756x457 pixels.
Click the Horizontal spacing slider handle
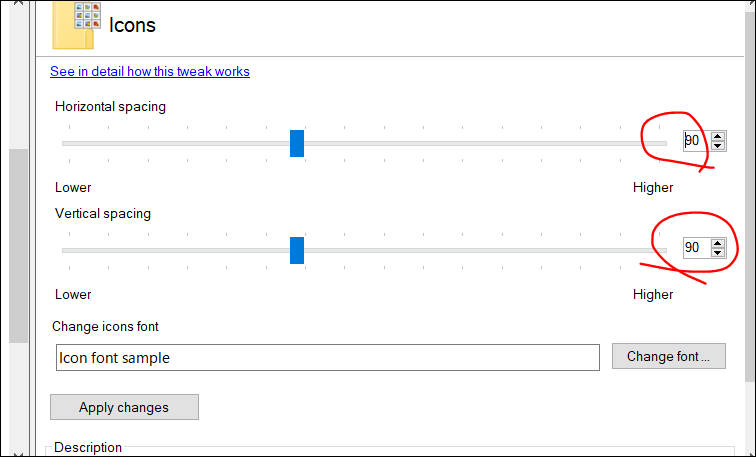click(297, 143)
